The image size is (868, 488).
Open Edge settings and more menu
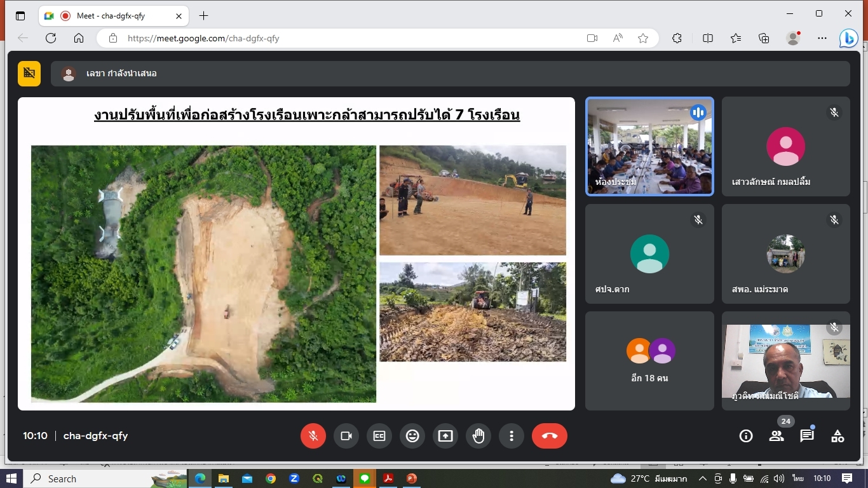click(822, 38)
